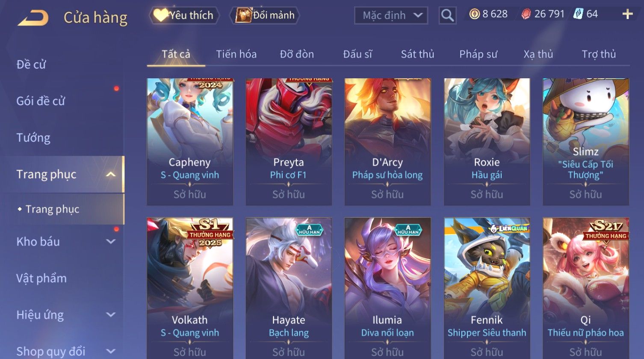
Task: Open Đổi mảnh fragment exchange chest
Action: 265,15
